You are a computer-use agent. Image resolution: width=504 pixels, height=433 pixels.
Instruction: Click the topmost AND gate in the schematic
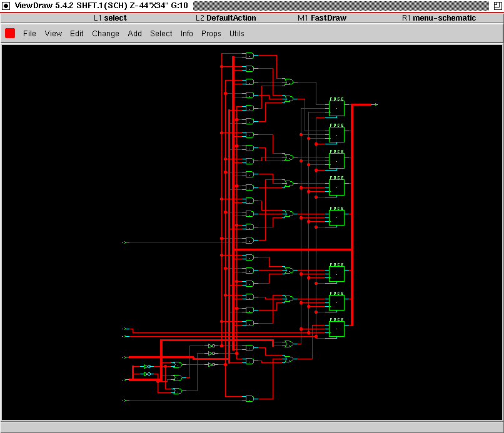tap(249, 56)
